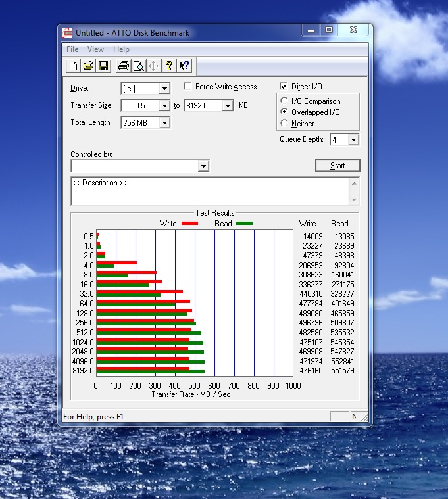Viewport: 448px width, 499px height.
Task: Expand maximum Transfer Size 8192.0 dropdown
Action: 228,105
